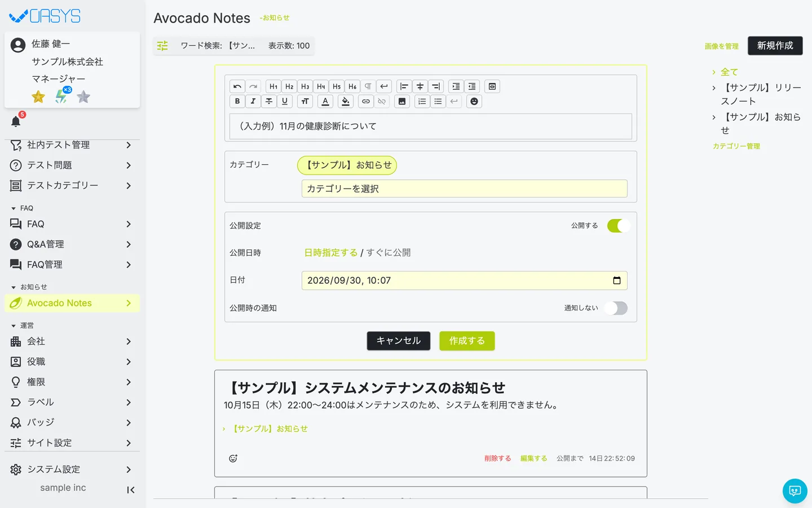
Task: Click the 日時指定する link
Action: 331,253
